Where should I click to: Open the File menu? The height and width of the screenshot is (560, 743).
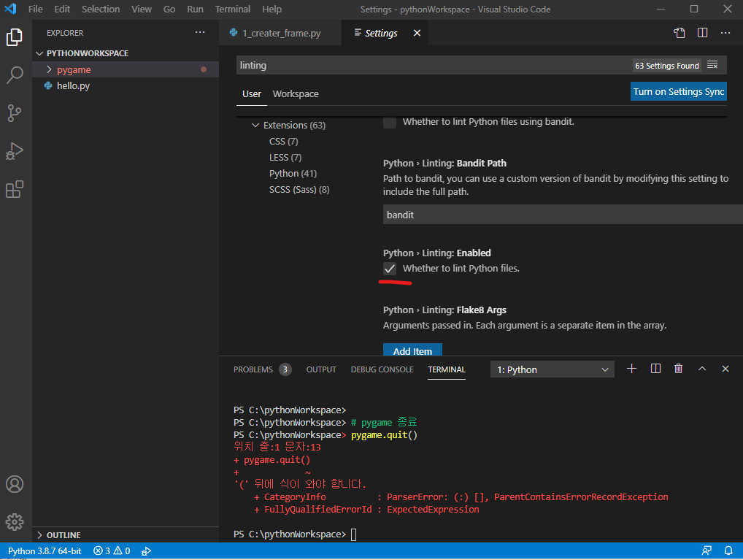pyautogui.click(x=35, y=9)
